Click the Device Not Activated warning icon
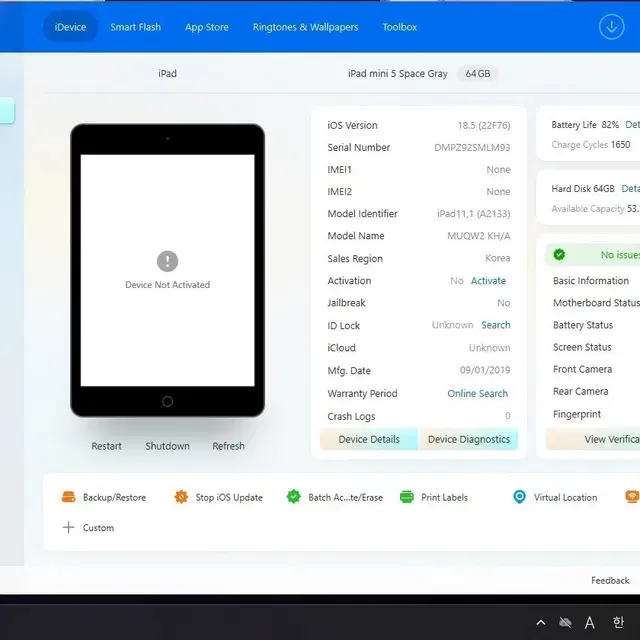The width and height of the screenshot is (640, 640). click(x=167, y=261)
